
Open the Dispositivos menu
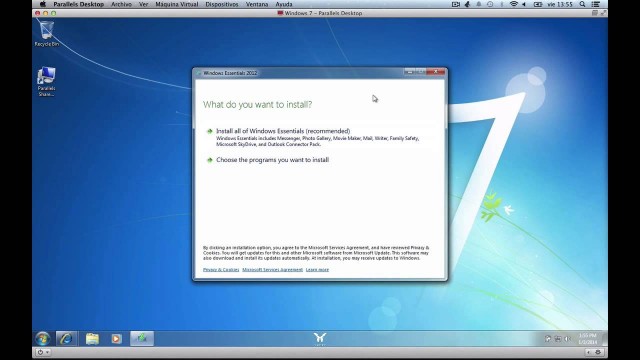coord(222,4)
